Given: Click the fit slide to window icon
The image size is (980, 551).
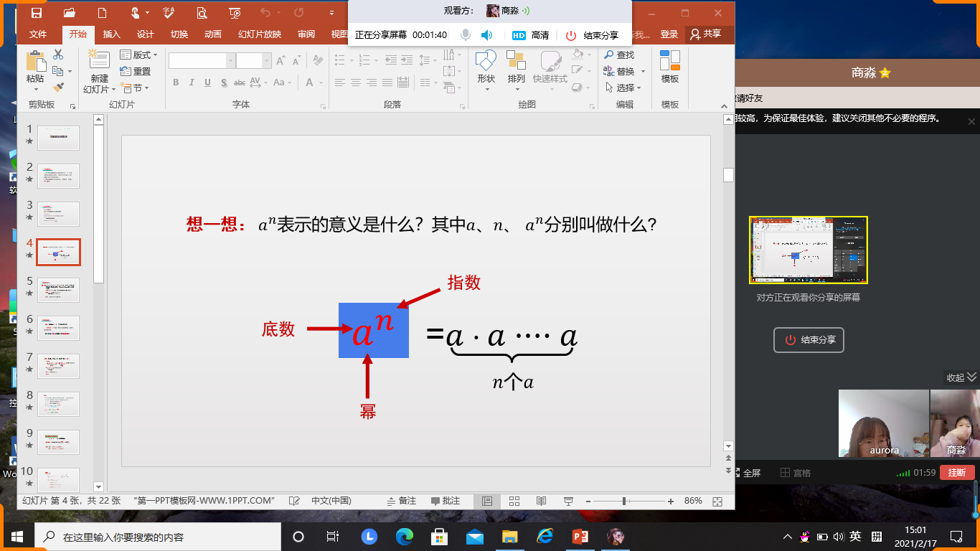Looking at the screenshot, I should point(717,501).
